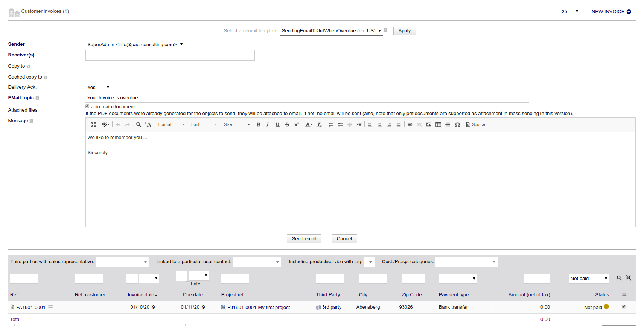Open the text color picker
644x326 pixels.
tap(309, 124)
